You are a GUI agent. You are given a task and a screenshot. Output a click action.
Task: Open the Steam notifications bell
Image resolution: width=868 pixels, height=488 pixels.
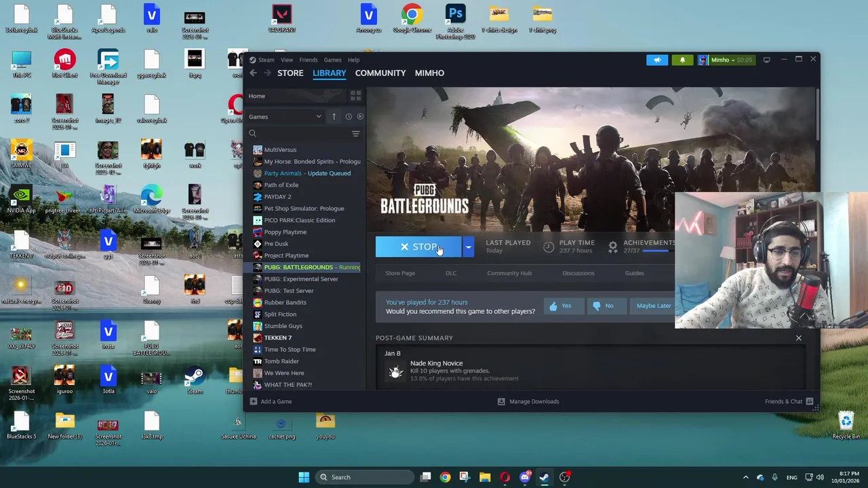tap(682, 60)
